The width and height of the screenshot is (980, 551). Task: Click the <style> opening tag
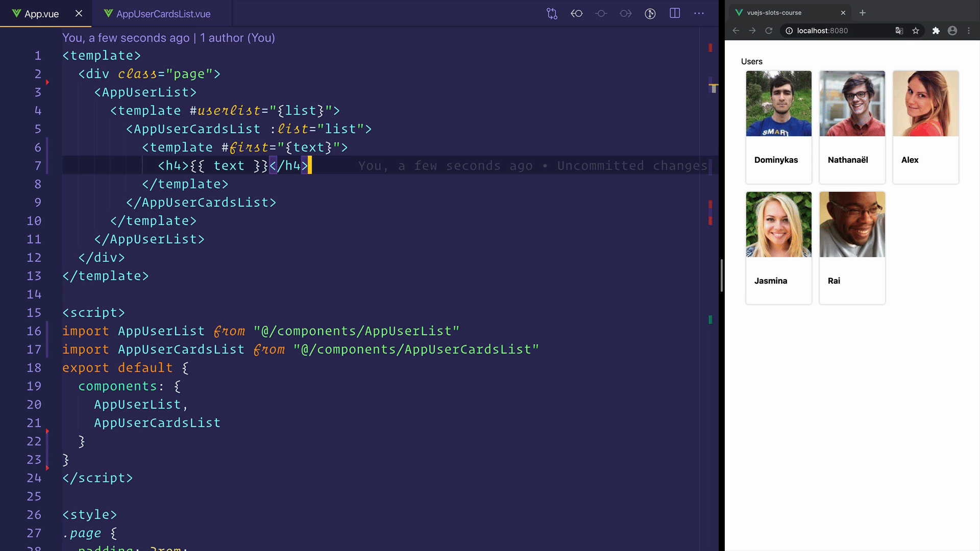click(x=90, y=515)
